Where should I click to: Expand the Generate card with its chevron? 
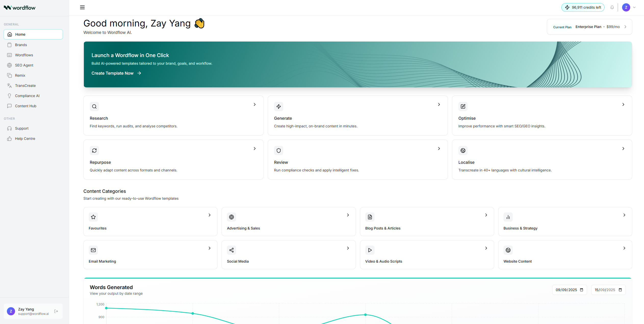pyautogui.click(x=439, y=104)
